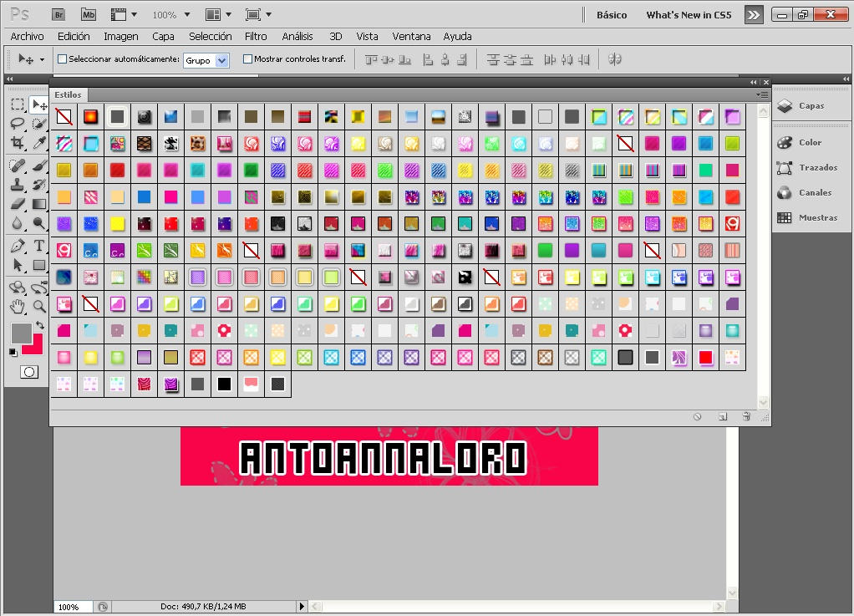The image size is (854, 616).
Task: Open the zoom percentage dropdown
Action: [170, 14]
